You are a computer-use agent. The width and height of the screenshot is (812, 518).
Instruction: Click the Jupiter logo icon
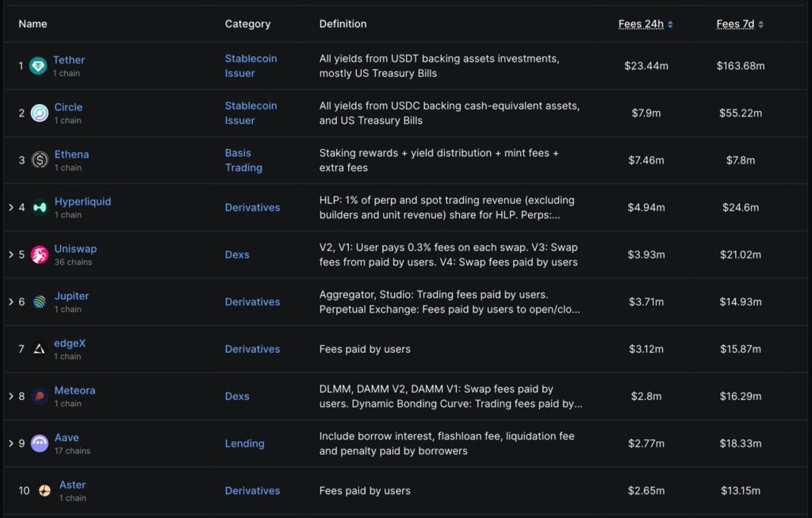(x=40, y=302)
